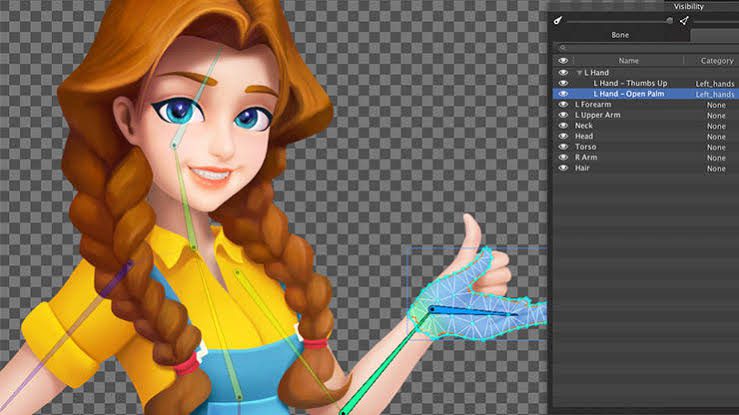Open Left_hands category for L Hand - Thumbs Up
This screenshot has height=415, width=739.
[716, 83]
